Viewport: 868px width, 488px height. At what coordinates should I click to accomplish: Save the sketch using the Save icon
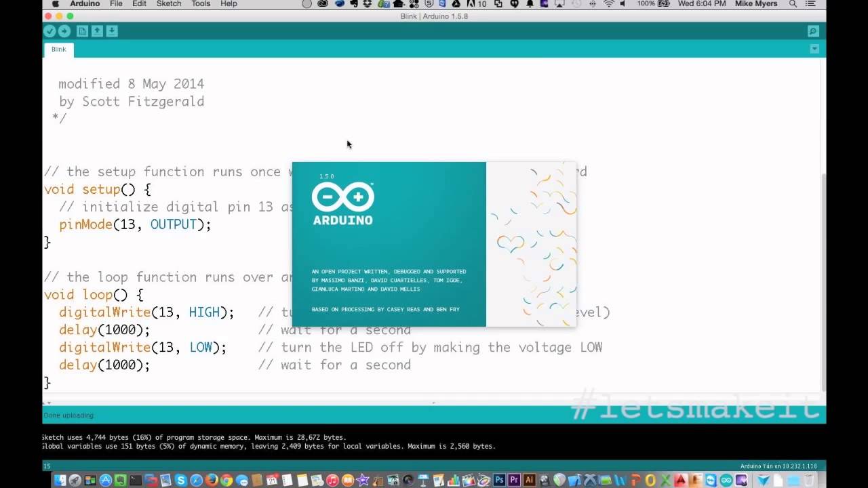(x=111, y=30)
